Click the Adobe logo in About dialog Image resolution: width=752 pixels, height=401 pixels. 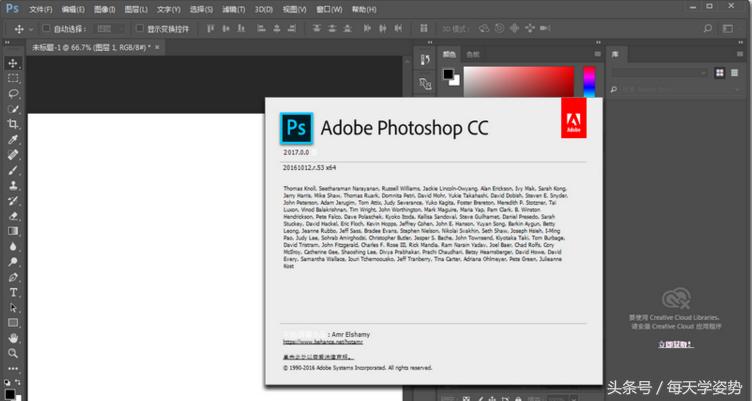point(574,118)
